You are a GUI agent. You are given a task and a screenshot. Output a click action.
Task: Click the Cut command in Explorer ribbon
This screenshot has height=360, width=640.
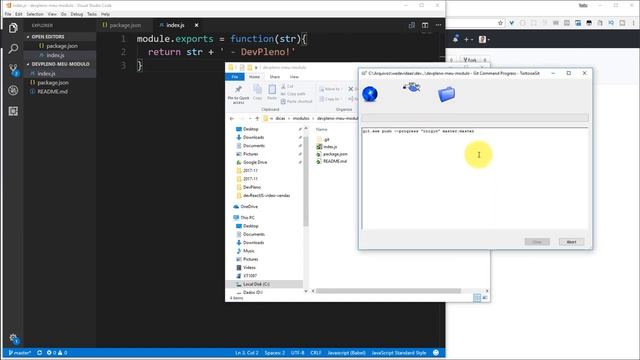[287, 86]
